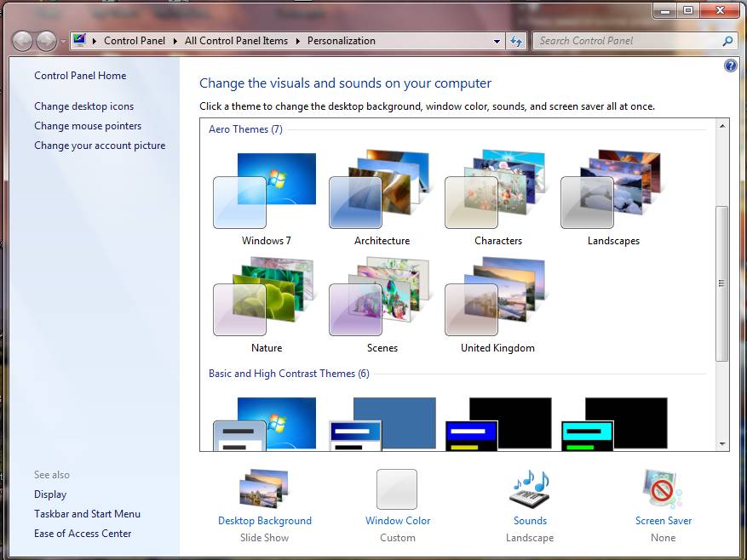
Task: Select the Windows 7 Basic theme thumbnail
Action: click(265, 424)
